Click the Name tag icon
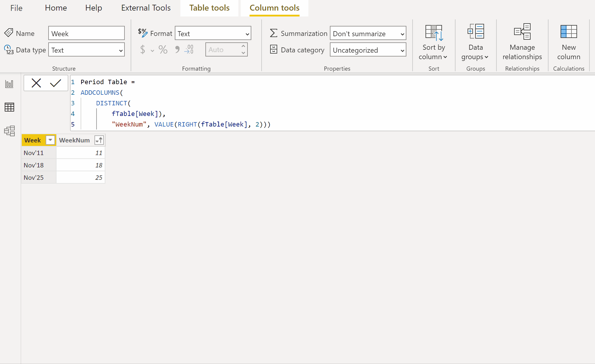 coord(9,33)
